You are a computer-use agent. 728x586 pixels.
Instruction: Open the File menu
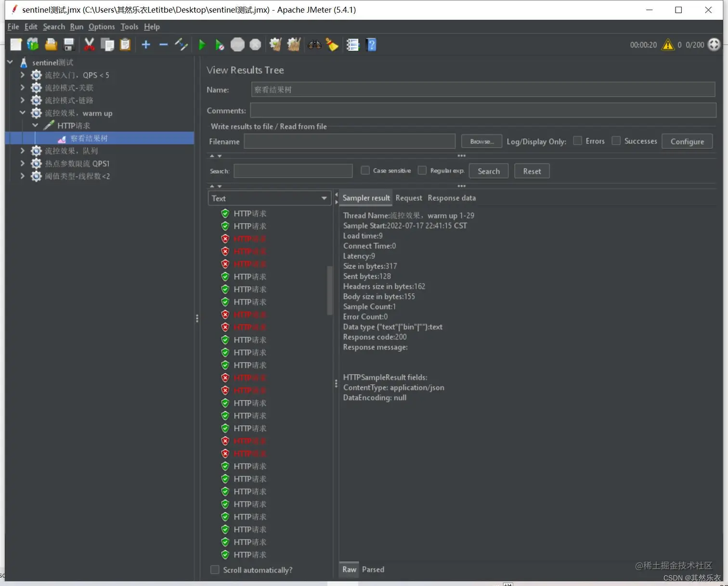13,26
